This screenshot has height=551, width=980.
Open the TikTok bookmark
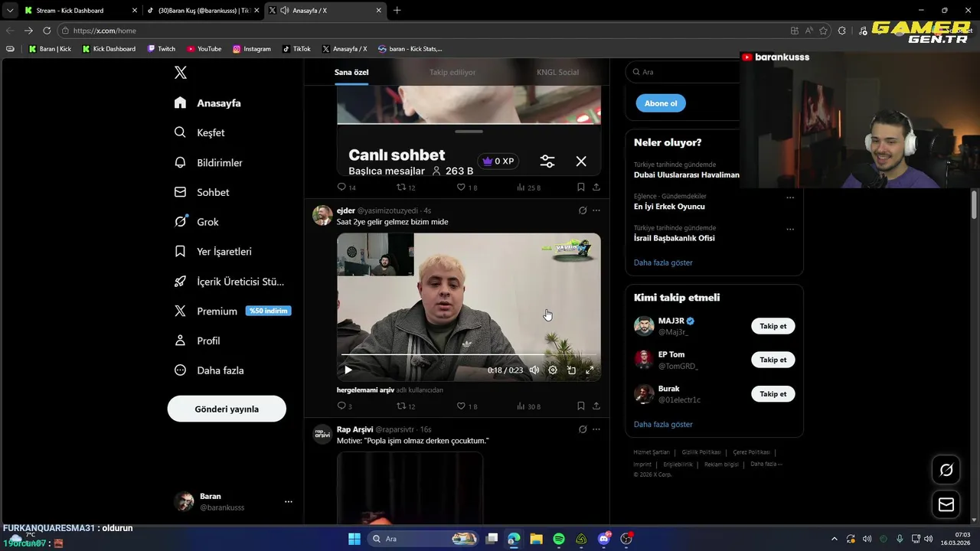296,49
